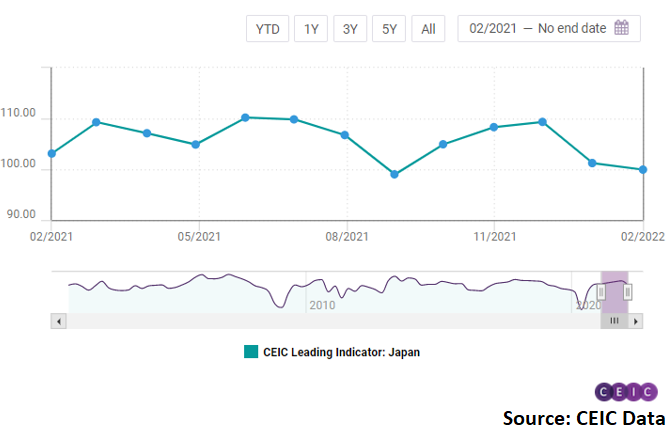Show All data range
668x429 pixels.
(428, 29)
